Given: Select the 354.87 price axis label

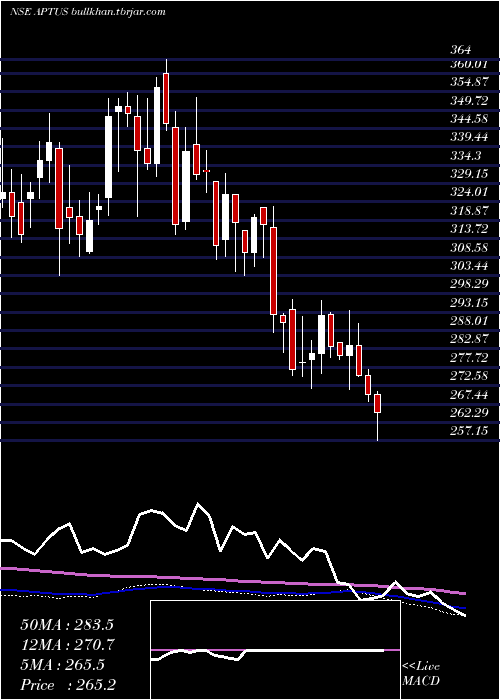Looking at the screenshot, I should coord(469,82).
